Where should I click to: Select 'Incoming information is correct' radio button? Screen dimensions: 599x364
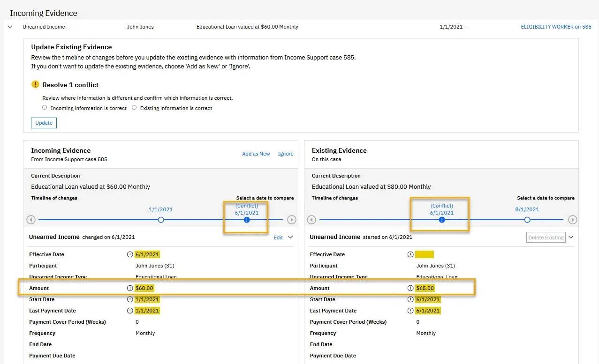[x=45, y=108]
